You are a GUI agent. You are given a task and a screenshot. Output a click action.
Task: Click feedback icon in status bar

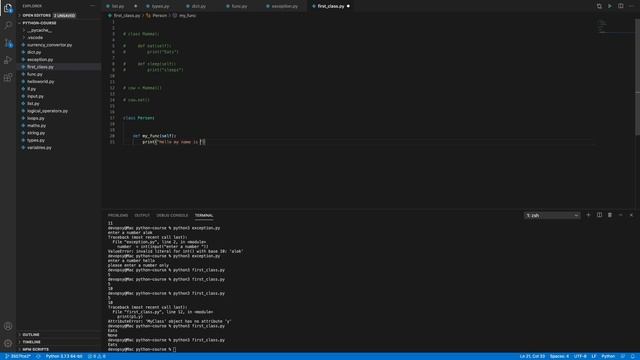[622, 356]
